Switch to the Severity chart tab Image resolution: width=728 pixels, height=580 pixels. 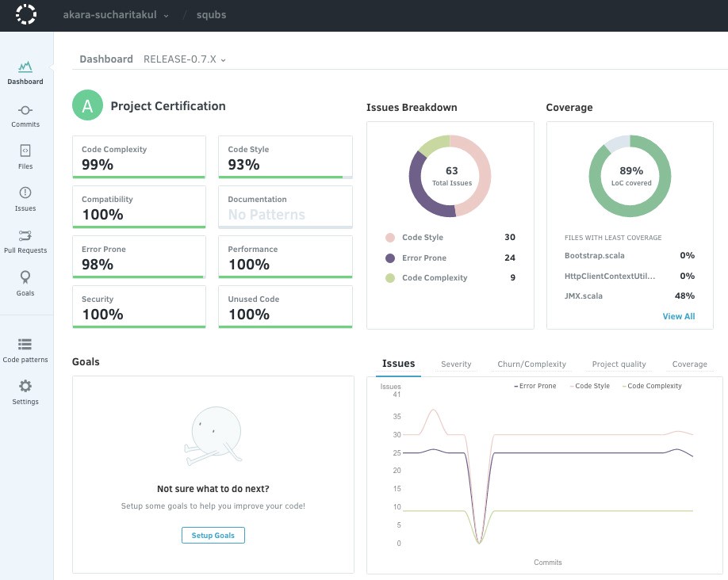tap(456, 364)
